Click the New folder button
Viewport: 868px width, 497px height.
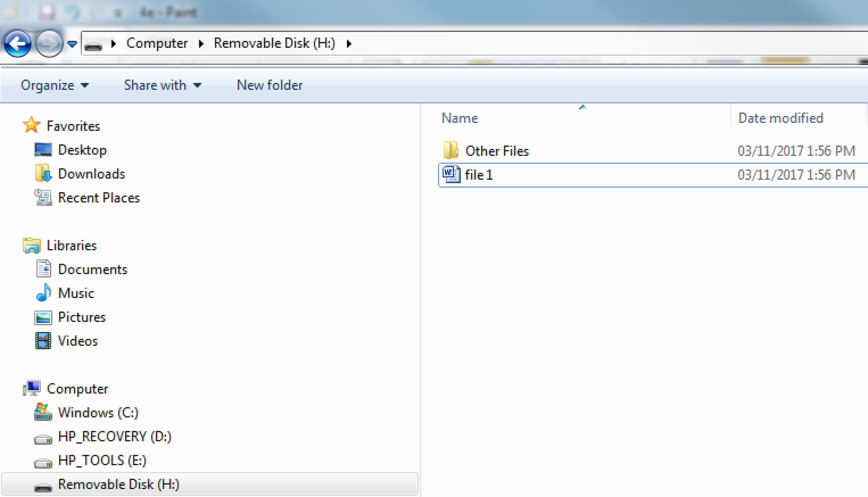pyautogui.click(x=270, y=85)
